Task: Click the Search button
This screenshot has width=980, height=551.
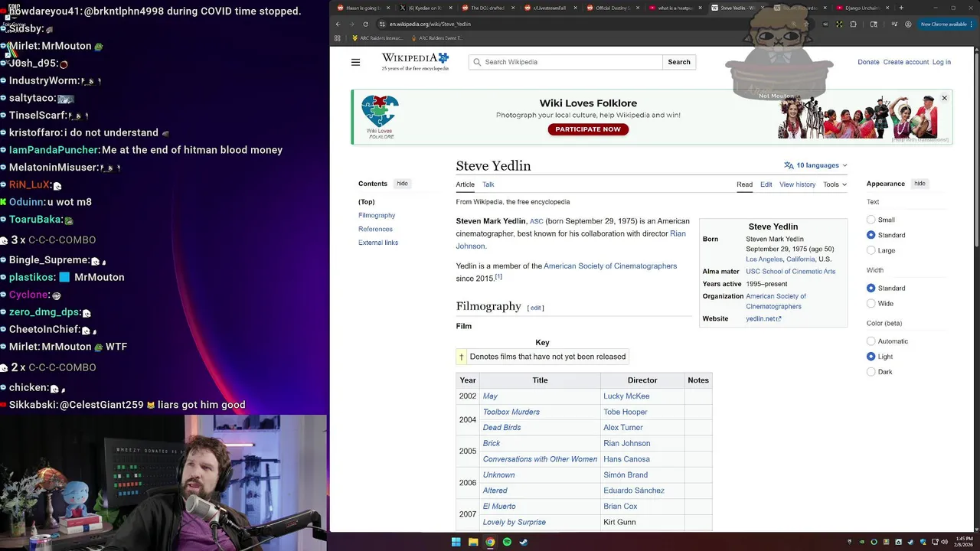Action: point(679,62)
